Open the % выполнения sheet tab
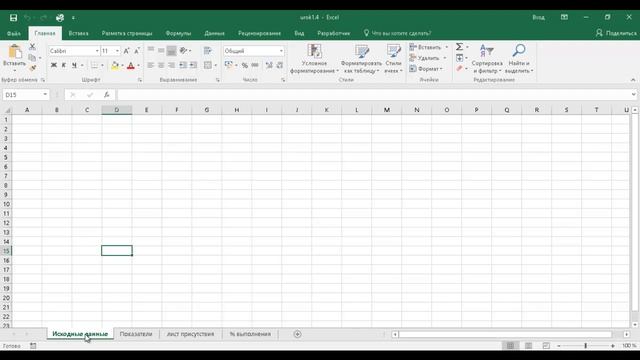640x360 pixels. coord(250,334)
